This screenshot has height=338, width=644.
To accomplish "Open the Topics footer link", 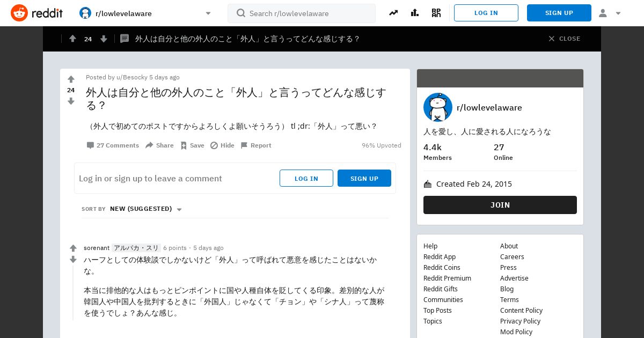I will pos(433,321).
